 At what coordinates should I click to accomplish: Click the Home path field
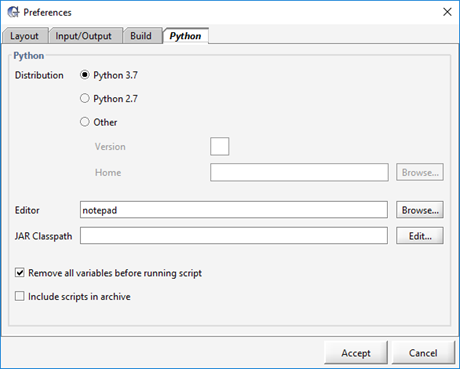(x=299, y=172)
